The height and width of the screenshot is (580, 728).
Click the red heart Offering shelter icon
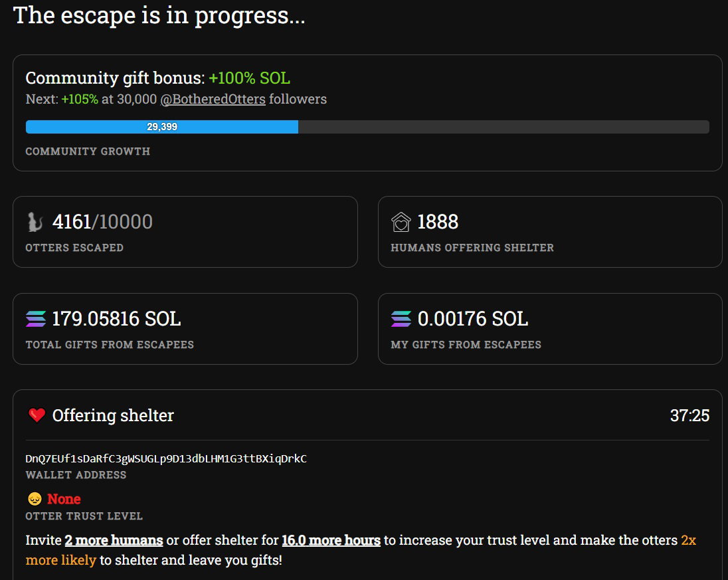37,415
